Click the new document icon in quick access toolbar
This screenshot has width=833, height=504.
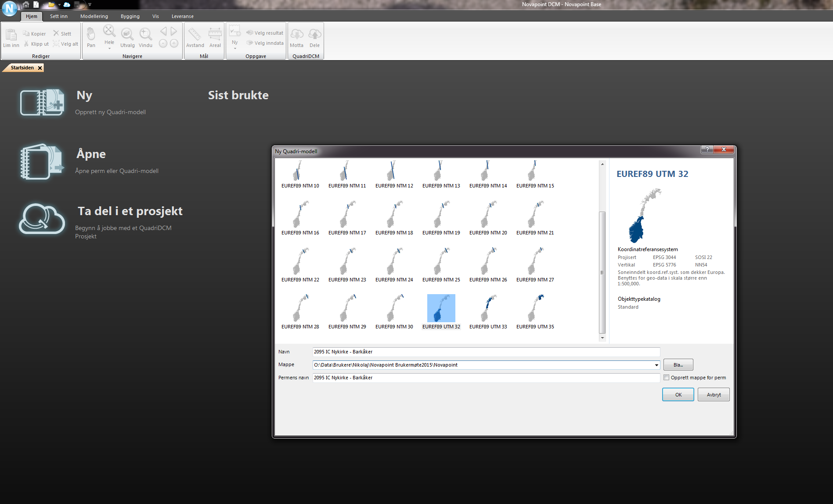(36, 4)
